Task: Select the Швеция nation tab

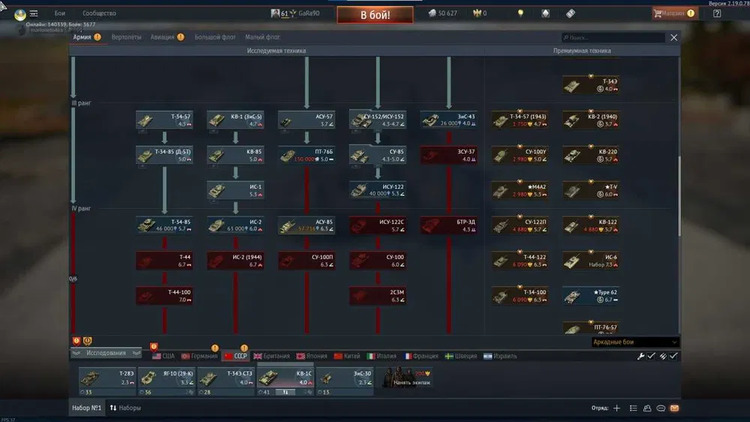Action: [x=461, y=356]
